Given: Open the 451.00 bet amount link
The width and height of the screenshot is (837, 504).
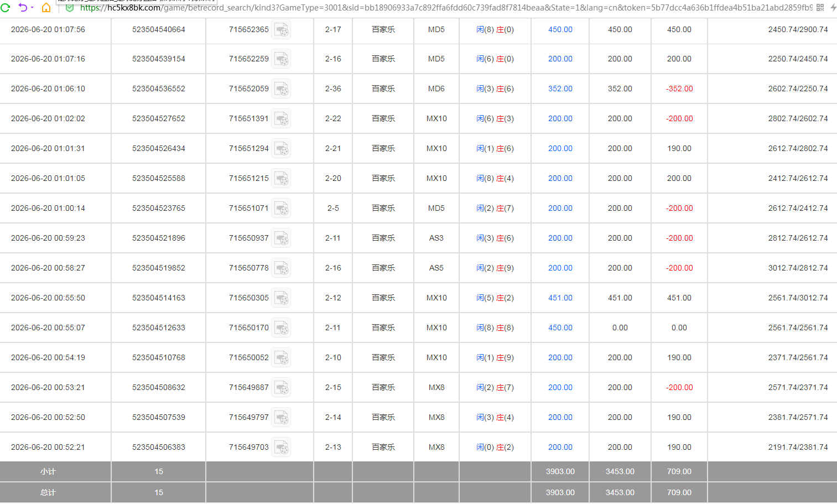Looking at the screenshot, I should 560,298.
